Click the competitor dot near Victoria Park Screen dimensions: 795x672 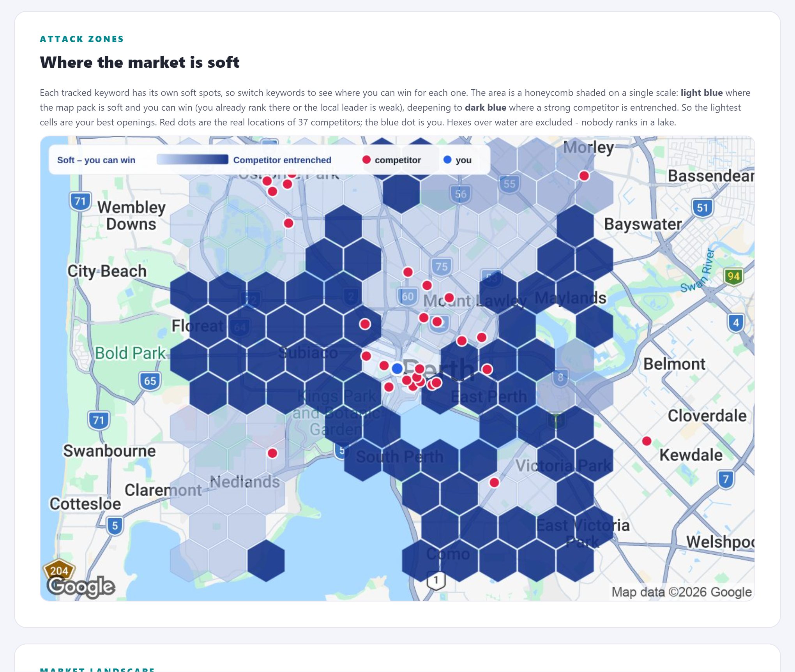click(494, 483)
